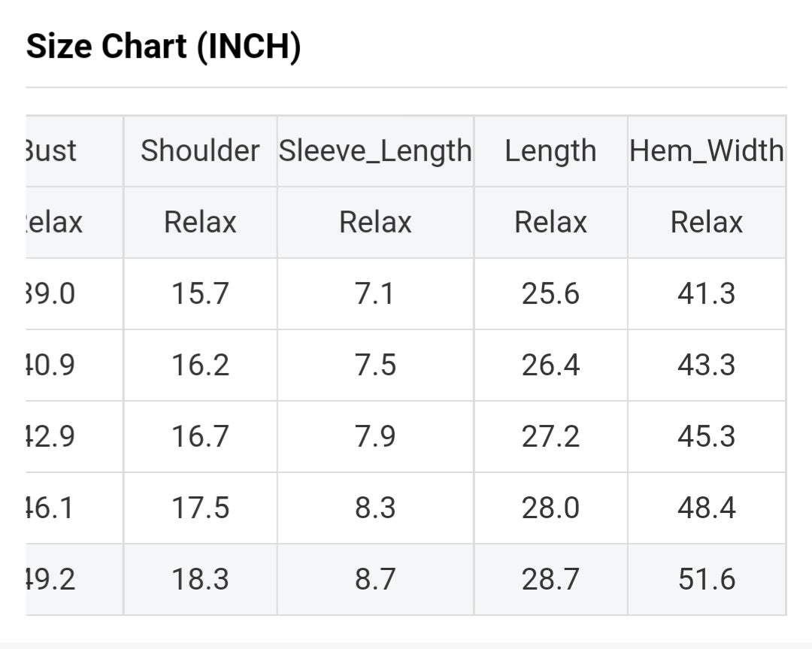Image resolution: width=812 pixels, height=649 pixels.
Task: Select the 7.1 sleeve length cell
Action: click(375, 293)
